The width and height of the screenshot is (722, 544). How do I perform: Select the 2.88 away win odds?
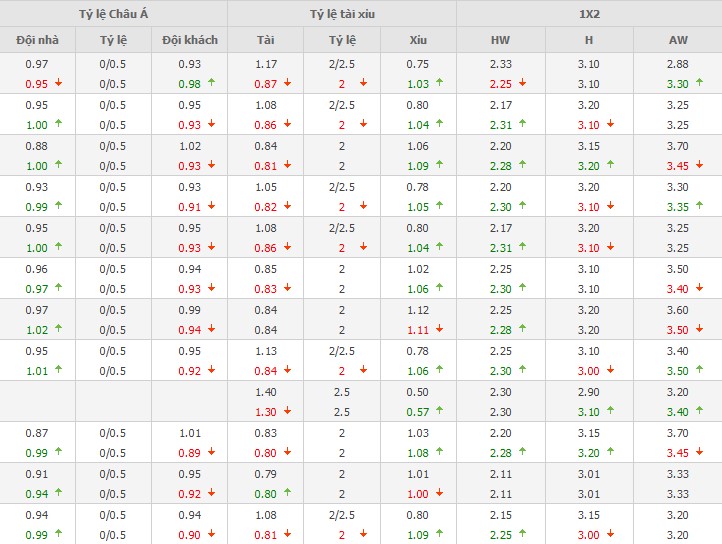click(x=677, y=65)
